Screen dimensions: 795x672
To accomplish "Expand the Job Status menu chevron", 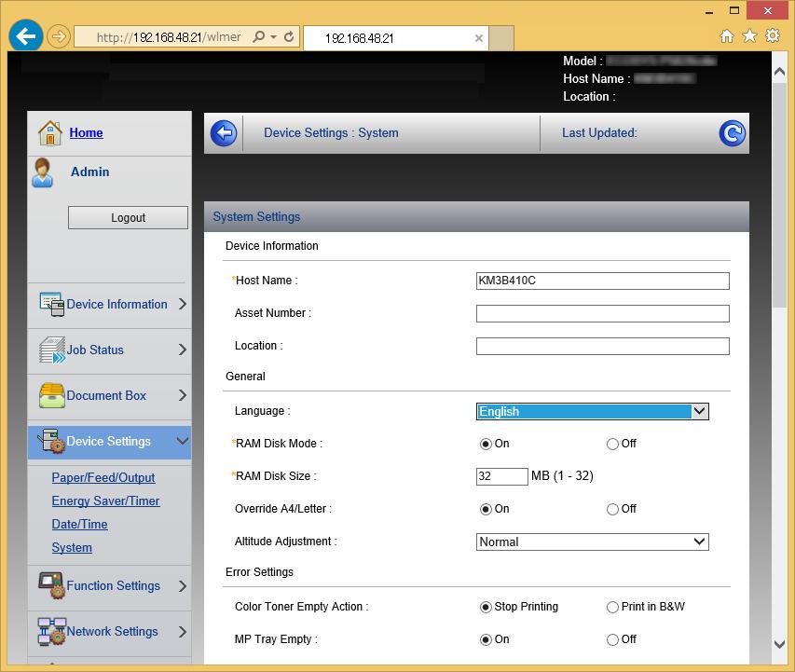I will [183, 350].
